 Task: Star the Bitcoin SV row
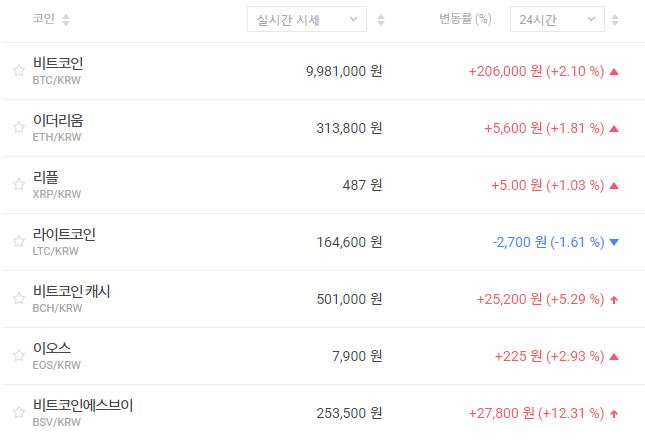coord(18,413)
